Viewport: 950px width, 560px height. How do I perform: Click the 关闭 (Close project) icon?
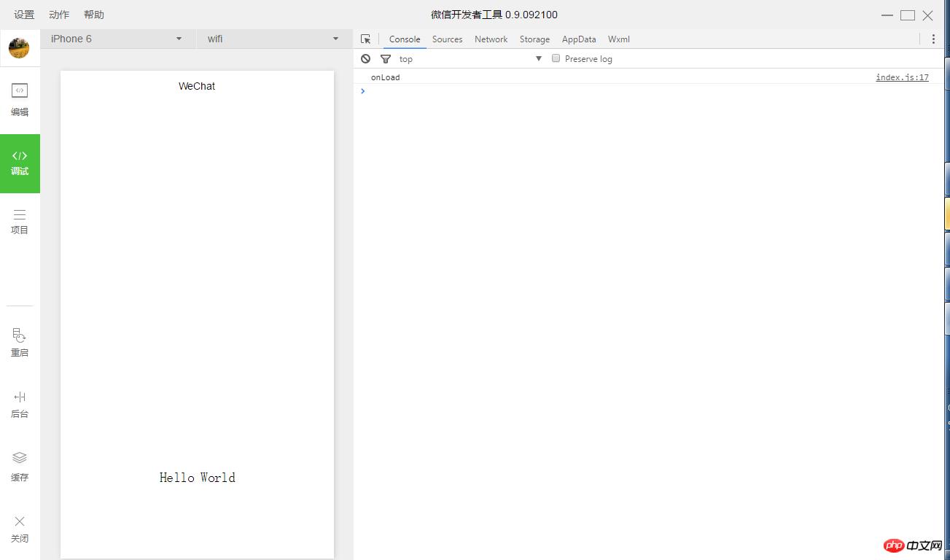coord(20,521)
